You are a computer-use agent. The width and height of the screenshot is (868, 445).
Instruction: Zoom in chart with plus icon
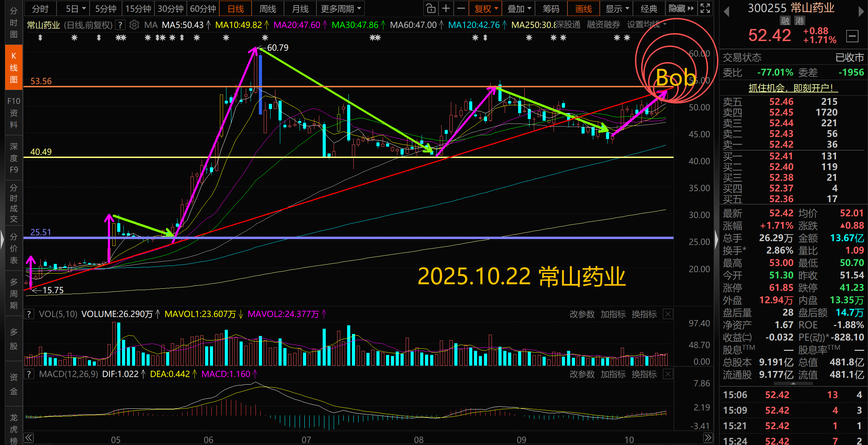(x=446, y=8)
